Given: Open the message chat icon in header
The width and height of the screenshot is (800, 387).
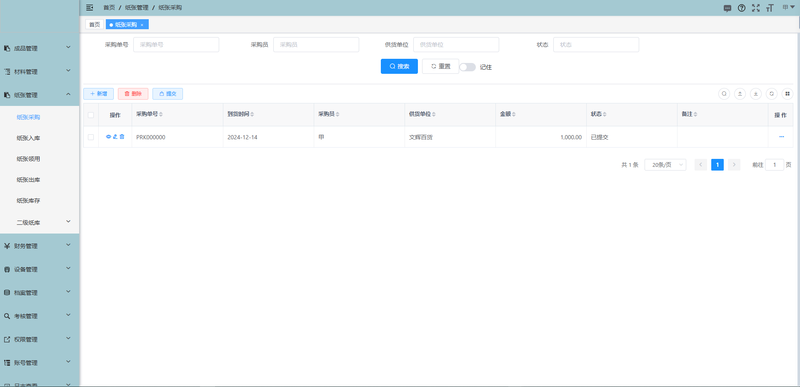Looking at the screenshot, I should (728, 8).
